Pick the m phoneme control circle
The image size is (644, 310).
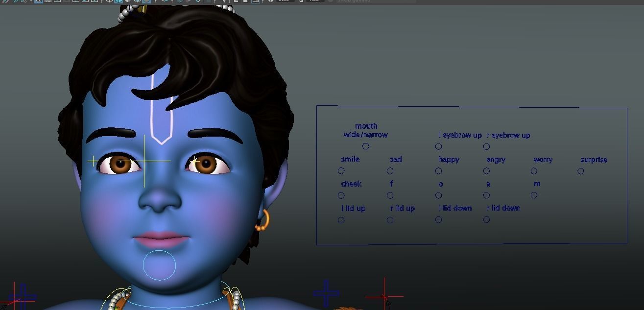(534, 195)
